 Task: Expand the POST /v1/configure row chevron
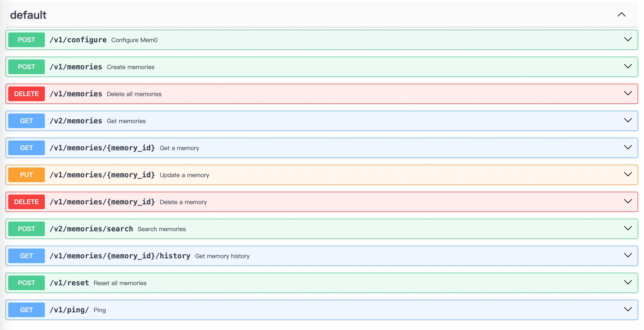(628, 40)
